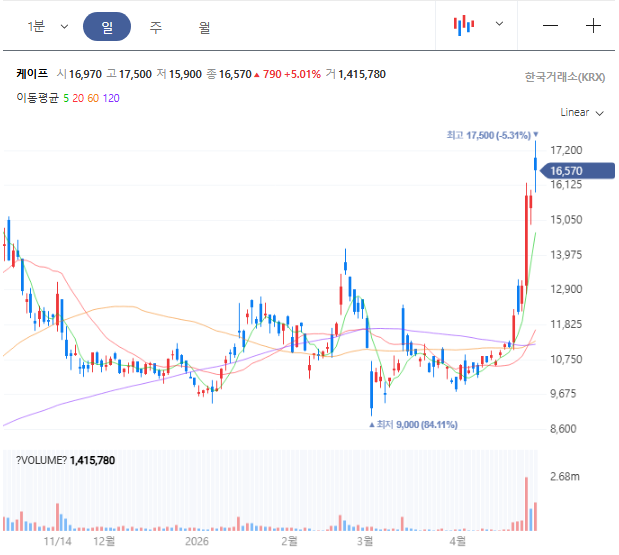Toggle the 20-day moving average

[x=78, y=98]
